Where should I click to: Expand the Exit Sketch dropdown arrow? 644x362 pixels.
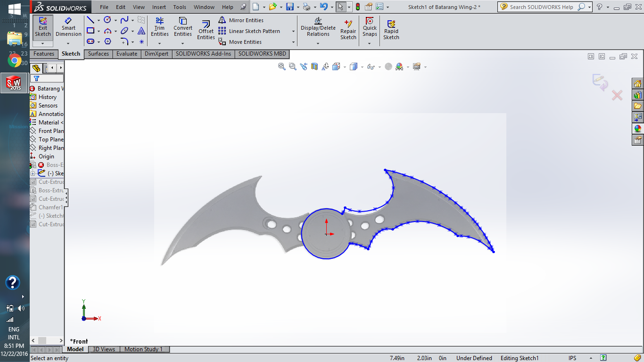point(43,43)
